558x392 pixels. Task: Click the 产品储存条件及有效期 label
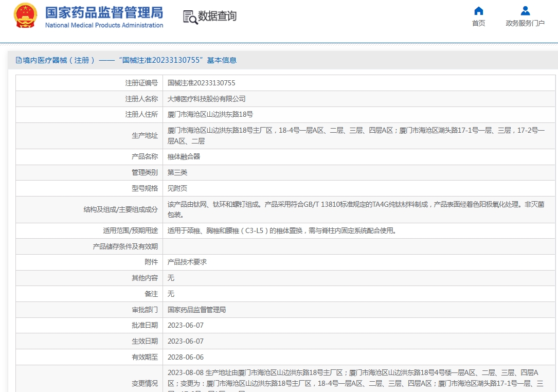tap(125, 246)
